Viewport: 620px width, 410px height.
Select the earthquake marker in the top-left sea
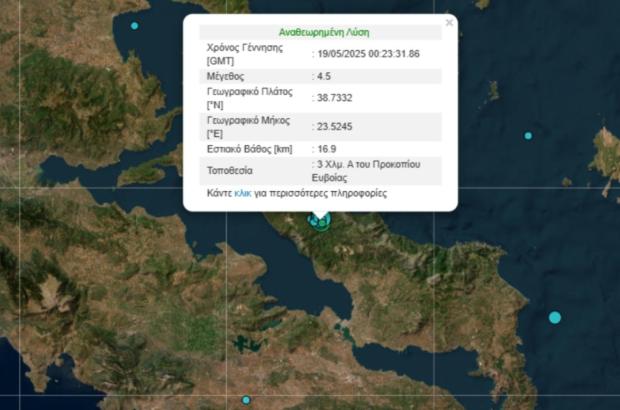point(135,25)
